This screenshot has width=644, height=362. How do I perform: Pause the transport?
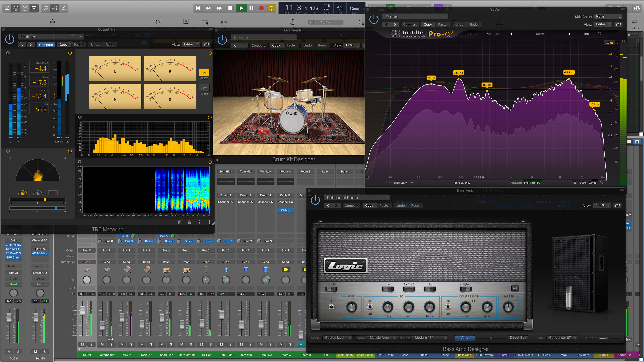251,8
